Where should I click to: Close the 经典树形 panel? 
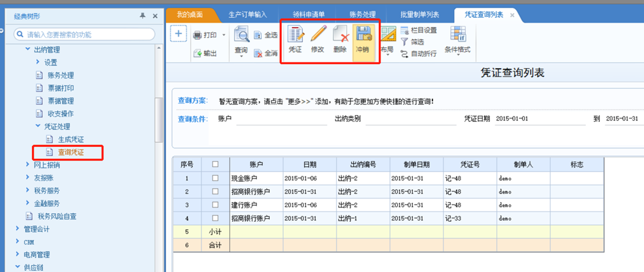(155, 16)
